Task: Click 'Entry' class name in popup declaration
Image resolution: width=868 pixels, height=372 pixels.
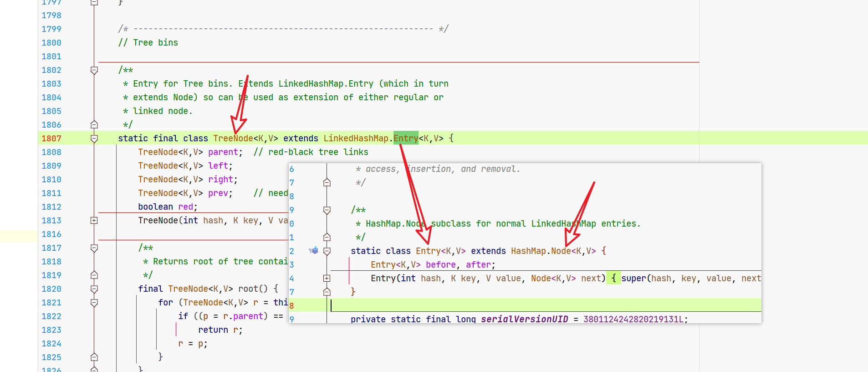Action: [428, 251]
